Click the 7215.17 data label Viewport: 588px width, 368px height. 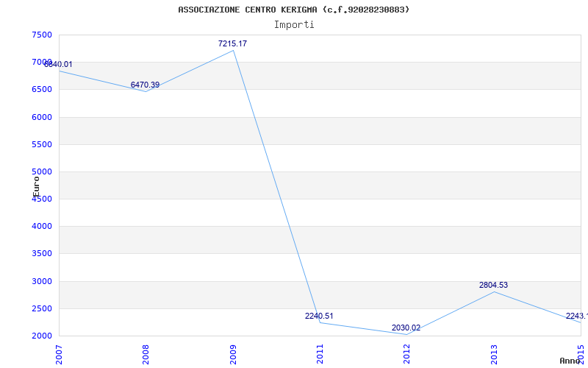(x=232, y=43)
